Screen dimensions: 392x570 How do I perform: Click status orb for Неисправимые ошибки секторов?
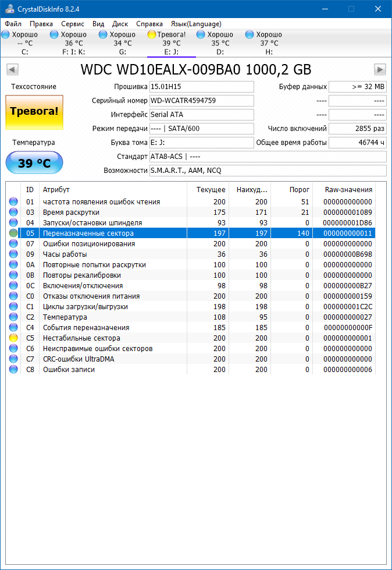coord(13,349)
